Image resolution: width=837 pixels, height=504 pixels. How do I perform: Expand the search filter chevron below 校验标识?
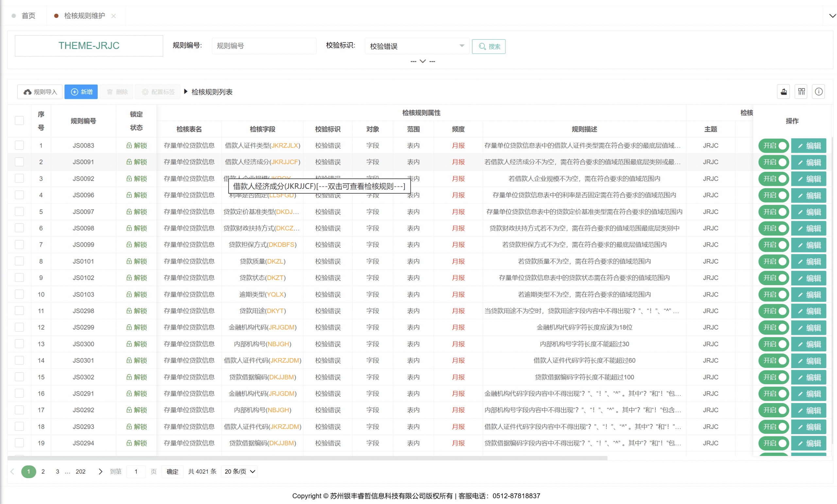tap(422, 61)
